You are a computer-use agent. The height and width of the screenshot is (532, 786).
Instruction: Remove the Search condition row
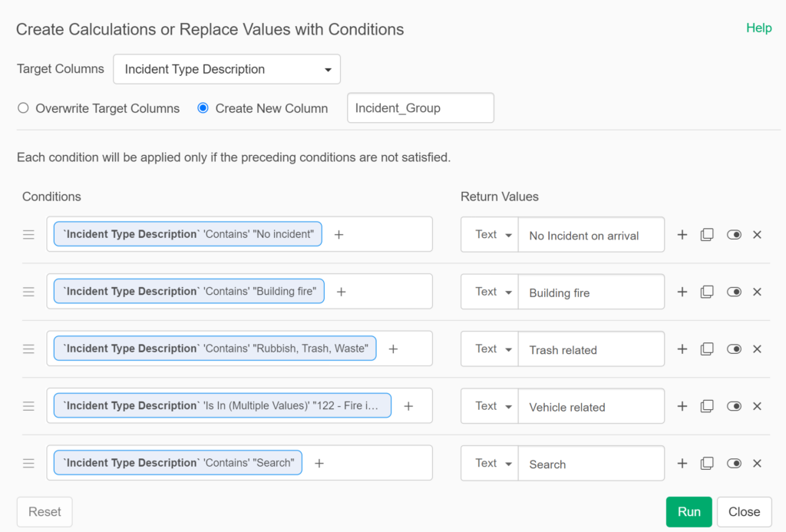(x=757, y=464)
